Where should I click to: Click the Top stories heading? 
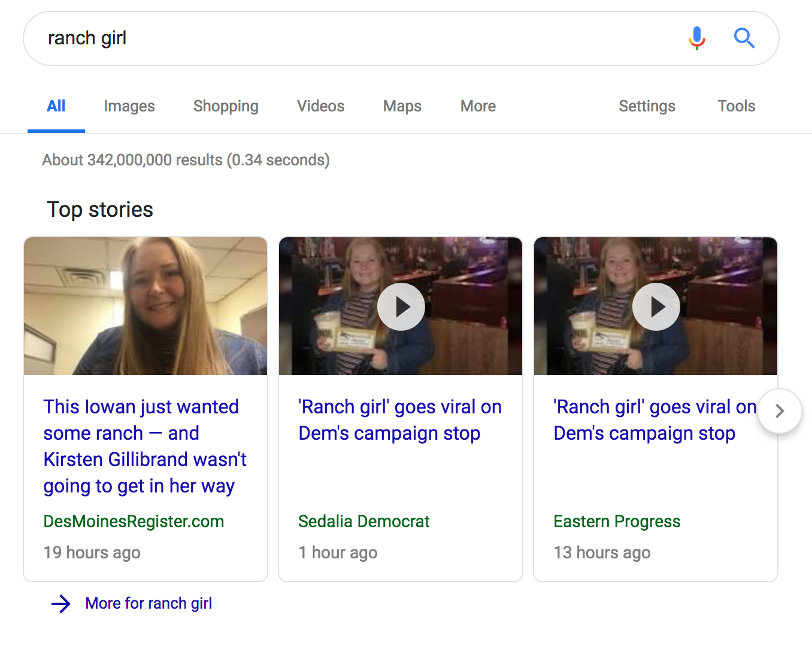point(100,210)
